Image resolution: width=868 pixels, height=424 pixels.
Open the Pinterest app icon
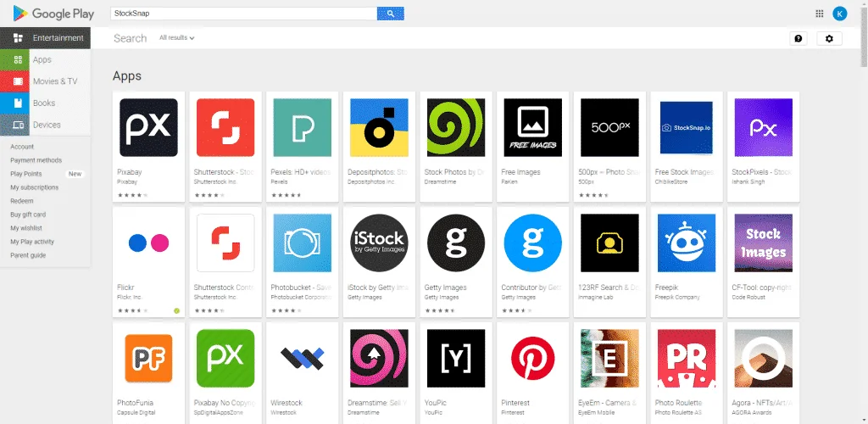point(533,358)
